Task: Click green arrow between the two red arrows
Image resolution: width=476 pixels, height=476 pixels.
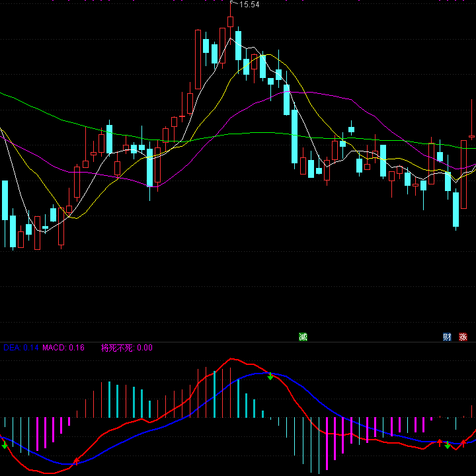Action: (448, 445)
